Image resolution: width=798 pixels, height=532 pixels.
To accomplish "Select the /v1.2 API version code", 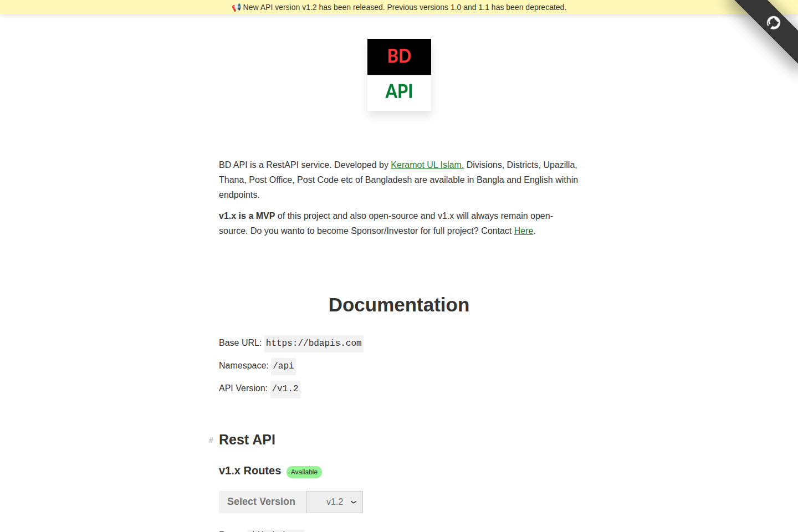I will (x=285, y=388).
